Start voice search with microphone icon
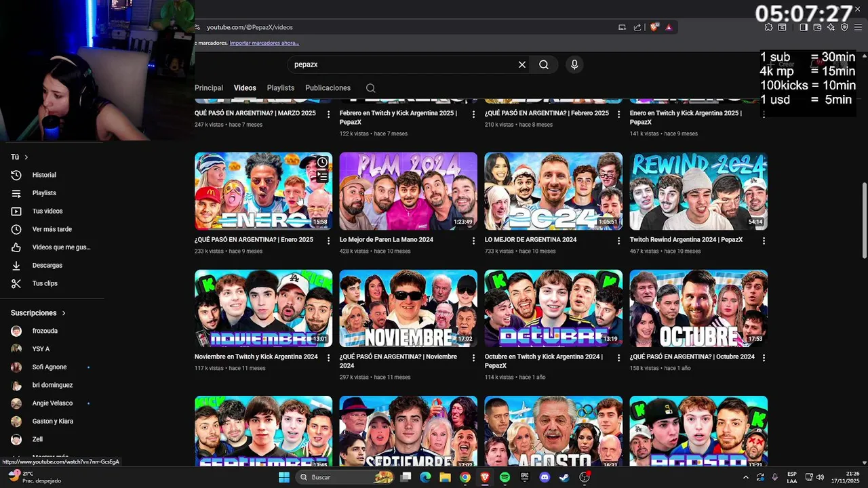Screen dimensions: 868x488 pyautogui.click(x=574, y=64)
